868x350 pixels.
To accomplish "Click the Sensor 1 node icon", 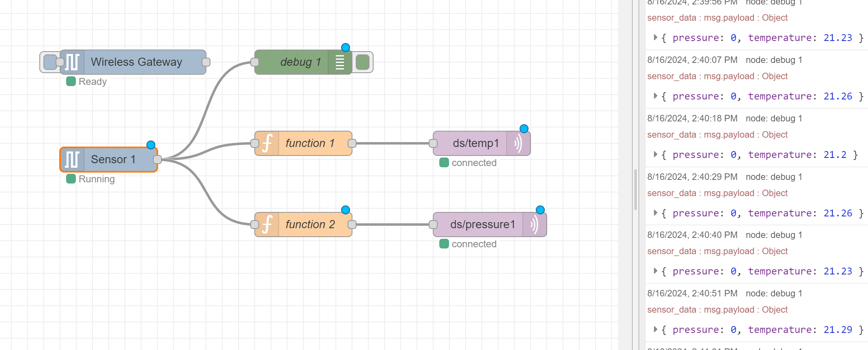I will [x=72, y=160].
